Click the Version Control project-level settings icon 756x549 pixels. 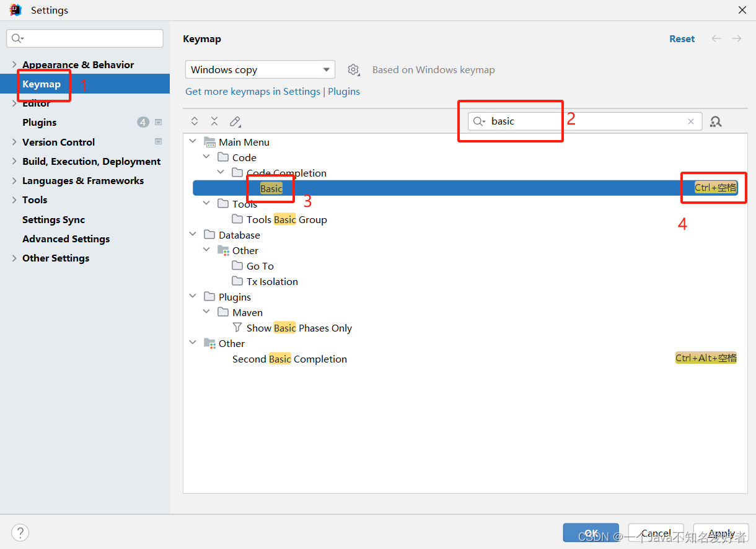coord(158,142)
